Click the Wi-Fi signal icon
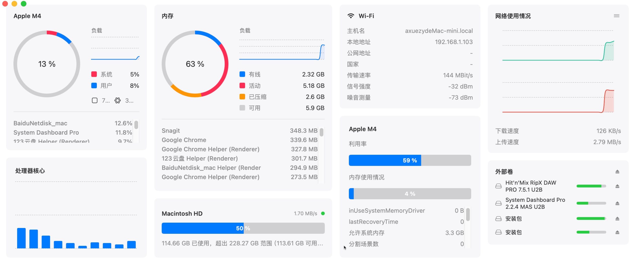 click(x=351, y=16)
